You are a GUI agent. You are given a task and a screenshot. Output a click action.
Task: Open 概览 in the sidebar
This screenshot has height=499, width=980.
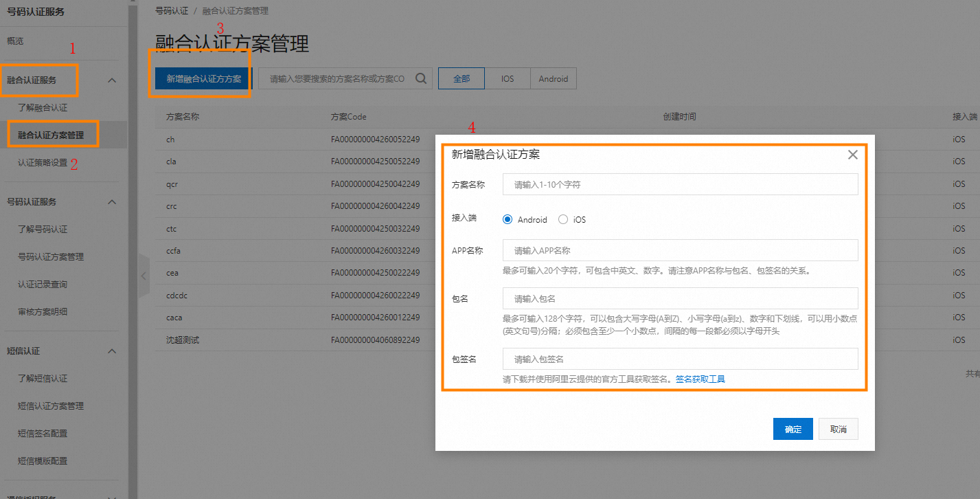(15, 41)
